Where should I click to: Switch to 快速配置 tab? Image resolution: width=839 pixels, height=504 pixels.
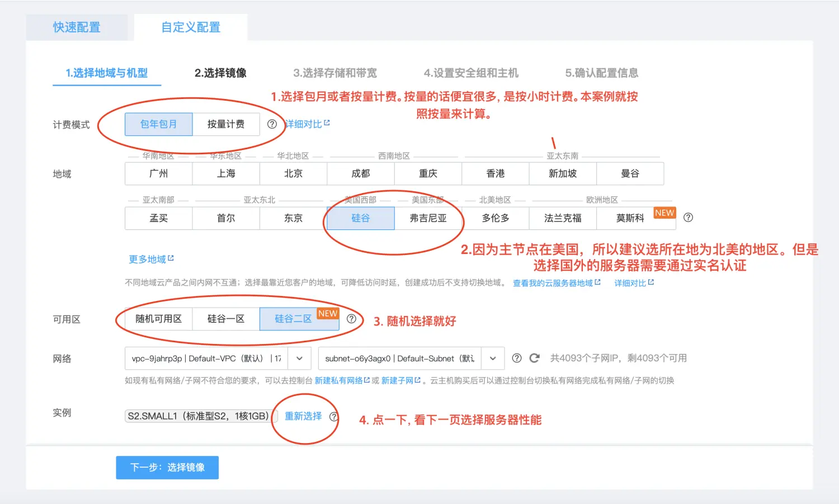click(x=77, y=27)
